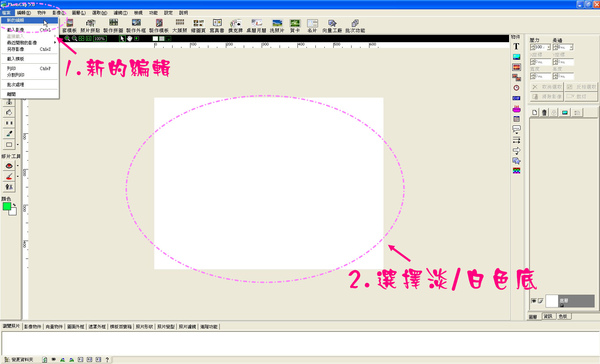
Task: Select the hand pan tool on black bar
Action: point(129,38)
